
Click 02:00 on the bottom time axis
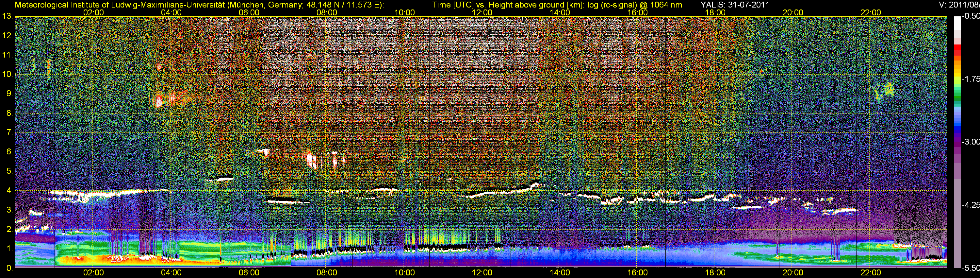tap(93, 273)
